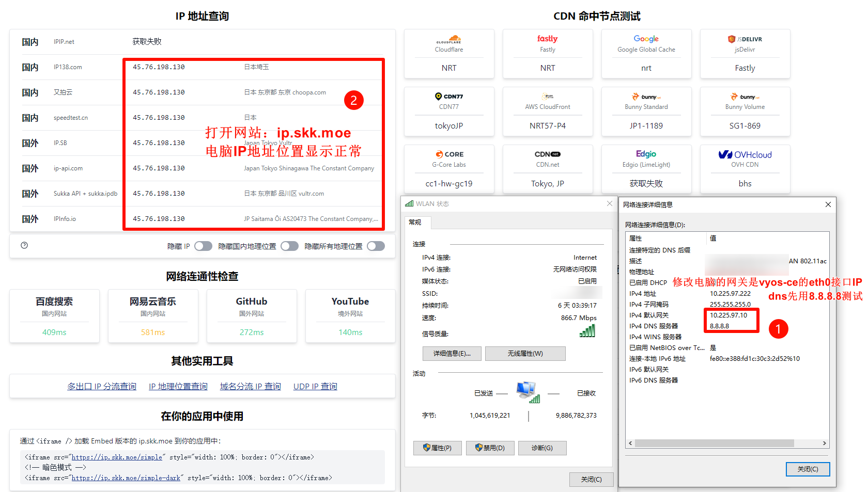Click the jsDelivr logo icon
Viewport: 868px width, 492px height.
click(745, 39)
